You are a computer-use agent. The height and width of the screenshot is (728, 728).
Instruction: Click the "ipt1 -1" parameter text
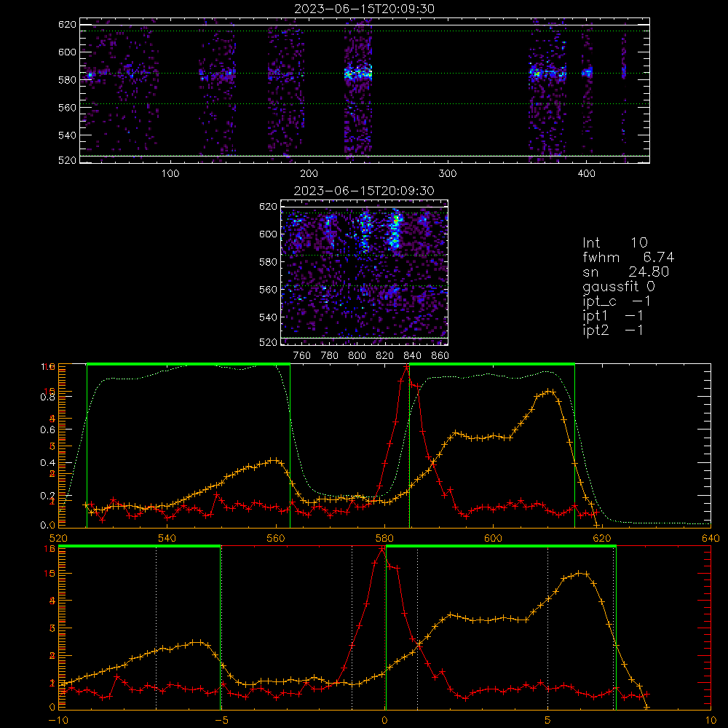(613, 316)
